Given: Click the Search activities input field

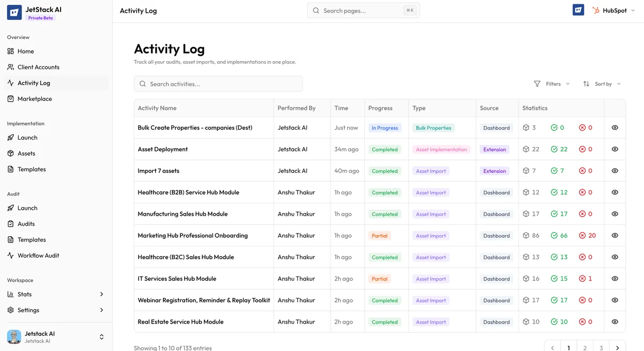Looking at the screenshot, I should (218, 84).
